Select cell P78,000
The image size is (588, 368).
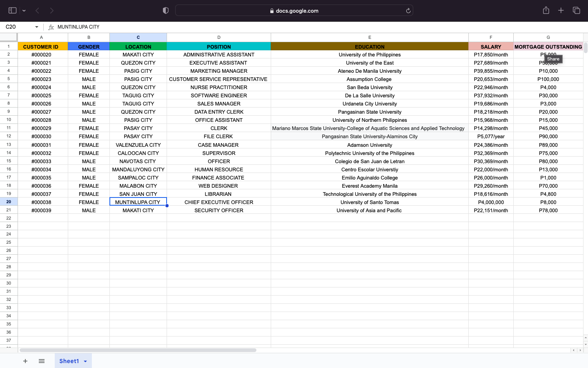[548, 210]
